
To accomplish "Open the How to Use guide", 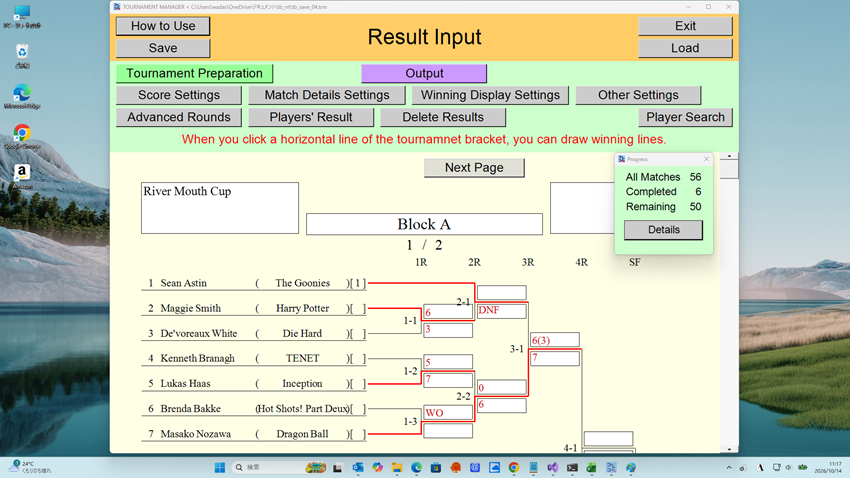I will pos(163,26).
